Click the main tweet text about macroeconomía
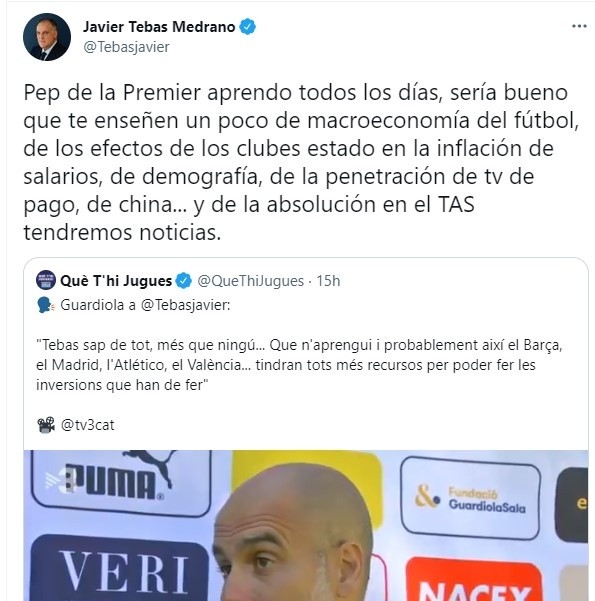The image size is (595, 601). click(301, 162)
